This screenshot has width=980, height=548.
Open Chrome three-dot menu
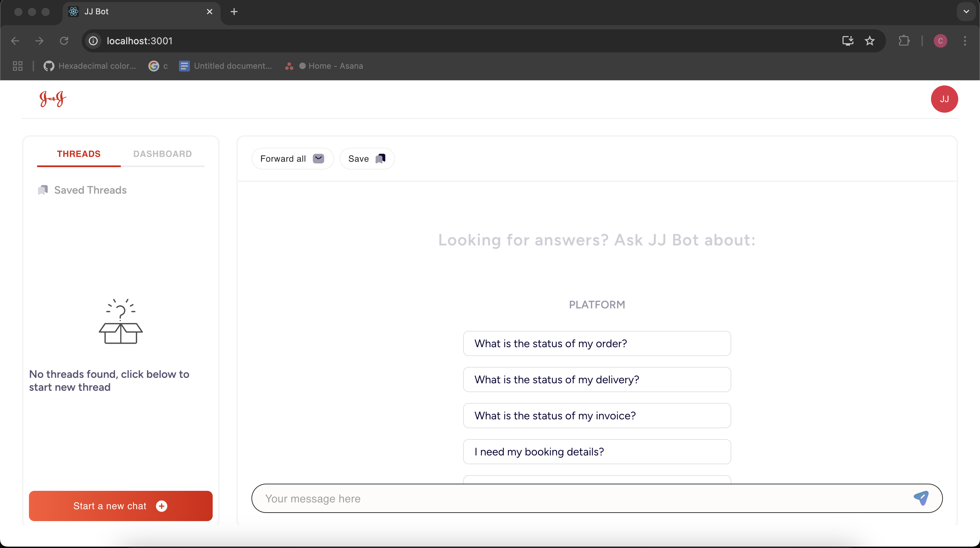click(965, 41)
